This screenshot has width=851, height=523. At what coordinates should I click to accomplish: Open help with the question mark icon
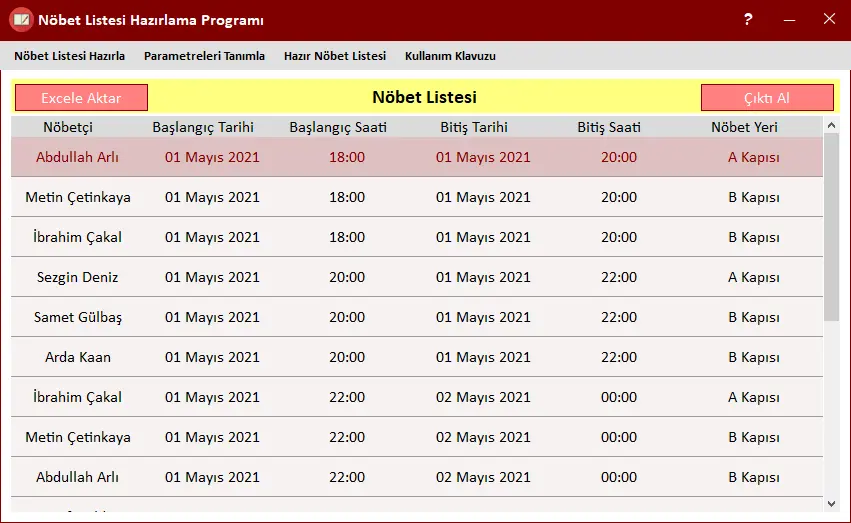tap(748, 20)
